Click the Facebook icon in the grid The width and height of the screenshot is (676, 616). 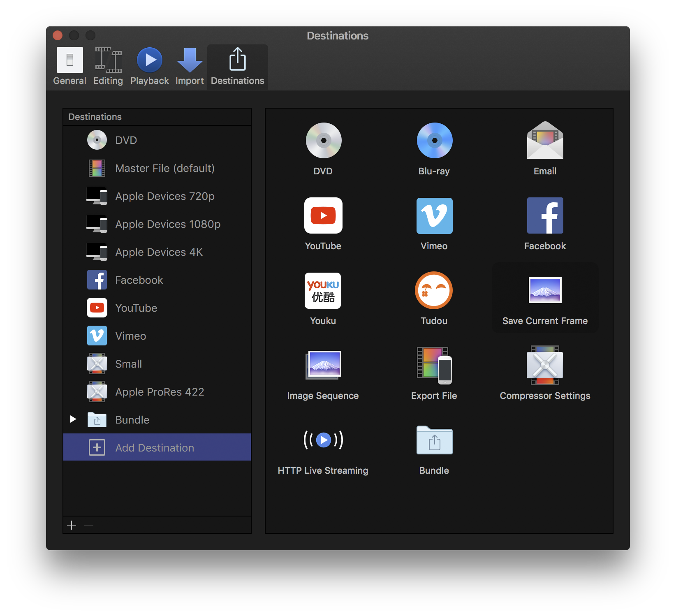545,215
